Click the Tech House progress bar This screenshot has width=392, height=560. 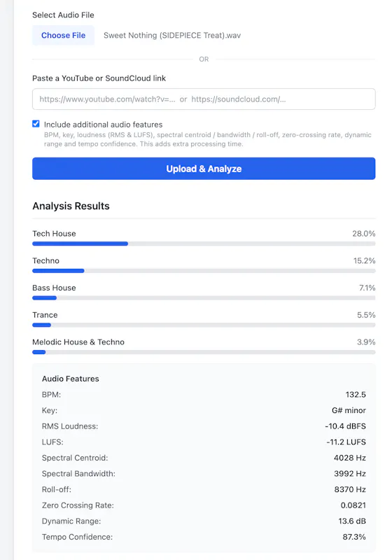204,244
